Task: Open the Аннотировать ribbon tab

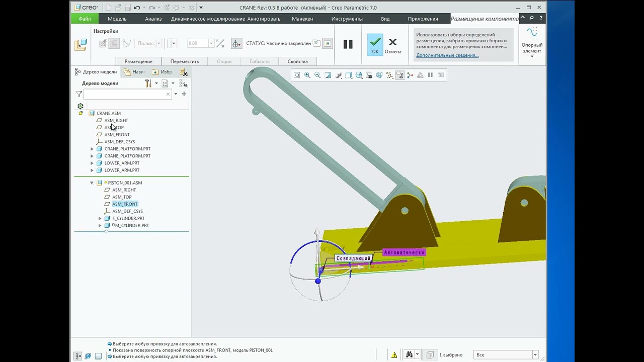Action: pos(264,19)
